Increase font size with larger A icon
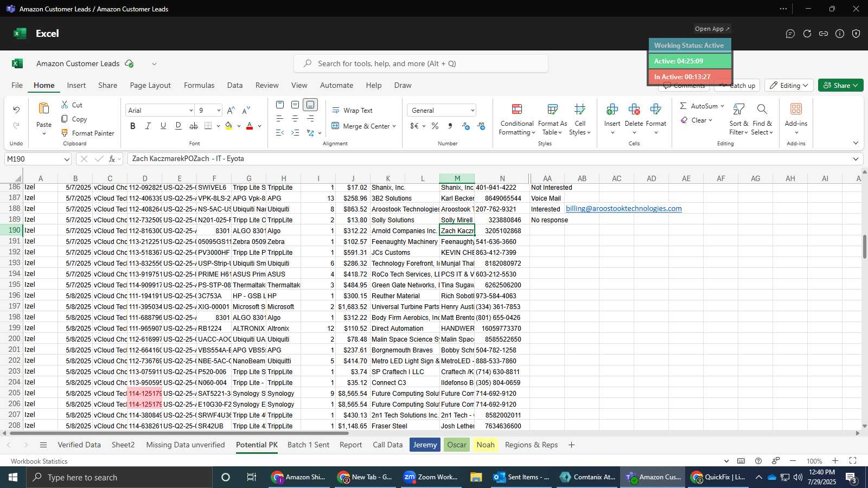Image resolution: width=868 pixels, height=488 pixels. (231, 110)
